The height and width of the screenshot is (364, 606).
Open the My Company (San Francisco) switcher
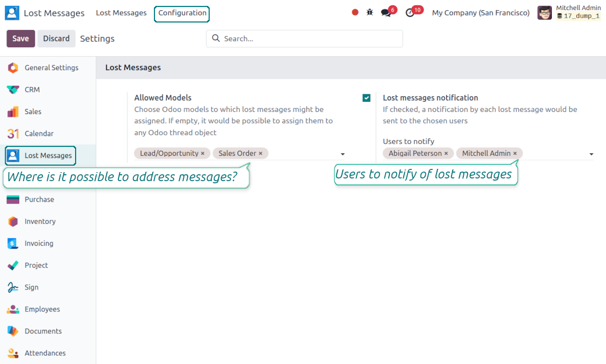click(481, 13)
